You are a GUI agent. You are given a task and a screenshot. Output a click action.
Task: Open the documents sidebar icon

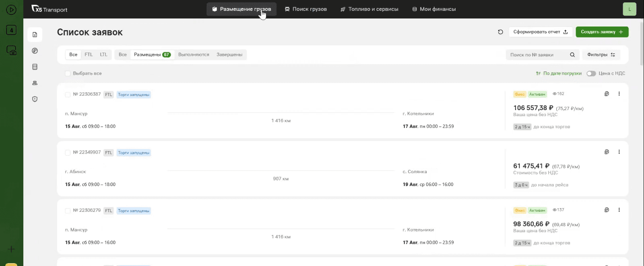click(x=35, y=35)
